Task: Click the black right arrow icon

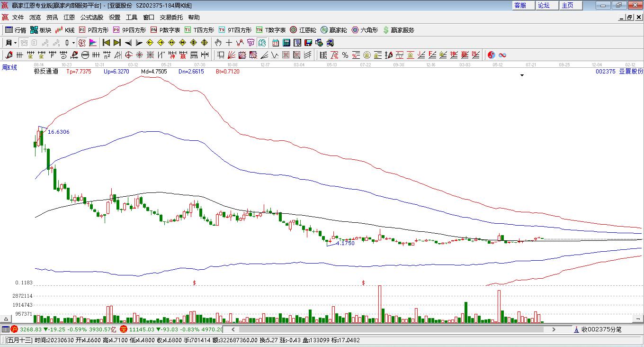Action: (x=139, y=43)
